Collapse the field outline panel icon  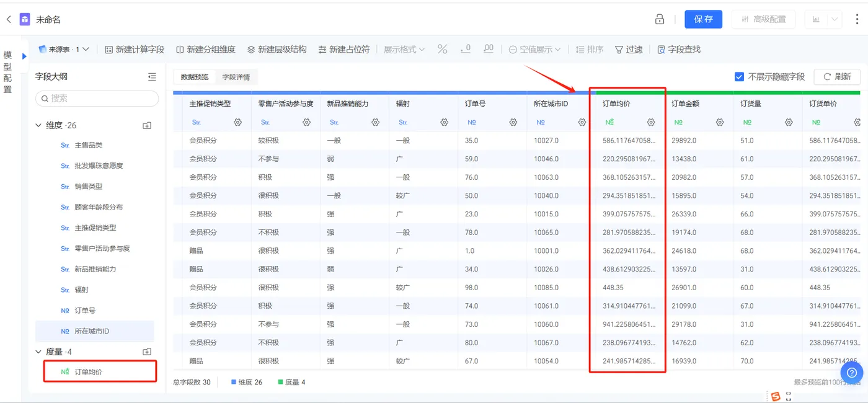coord(152,77)
